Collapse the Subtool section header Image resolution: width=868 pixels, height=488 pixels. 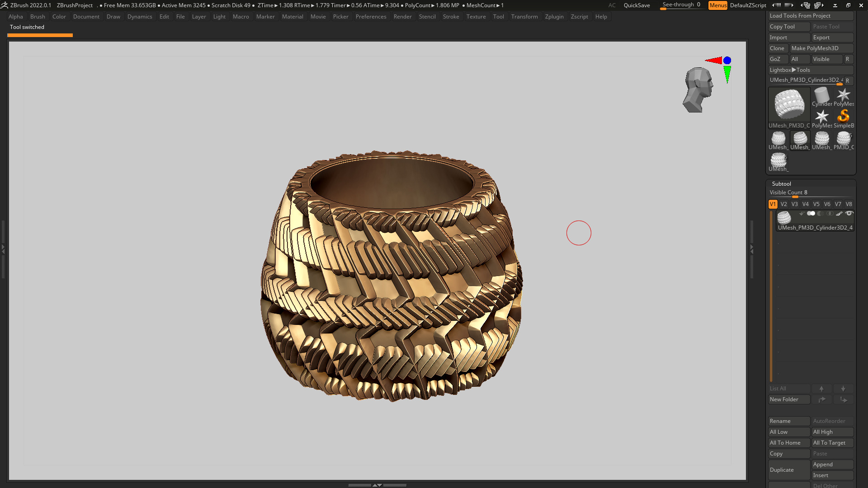pyautogui.click(x=782, y=184)
